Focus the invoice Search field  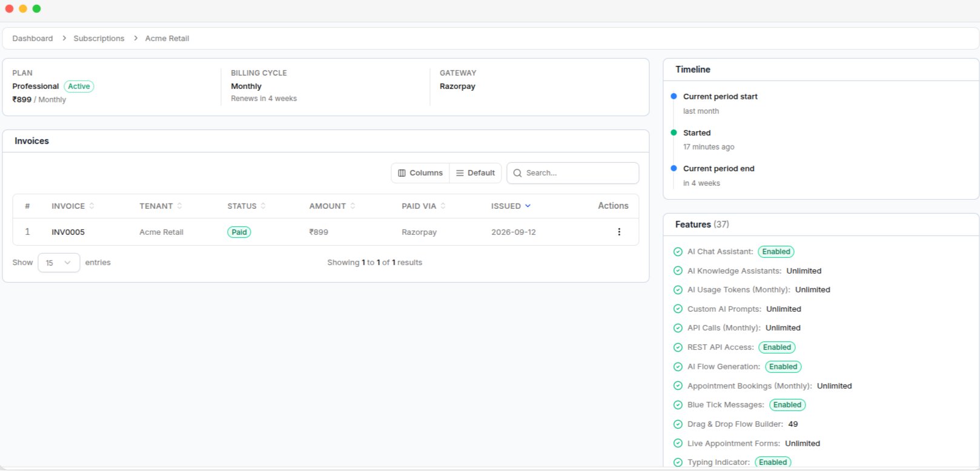tap(572, 173)
